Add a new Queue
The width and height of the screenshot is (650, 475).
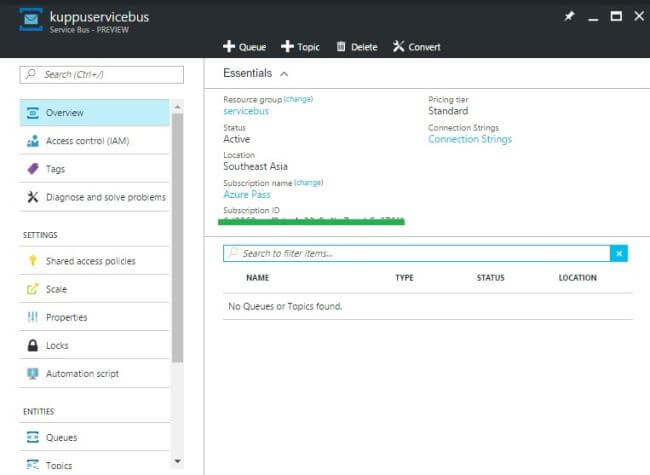click(245, 47)
